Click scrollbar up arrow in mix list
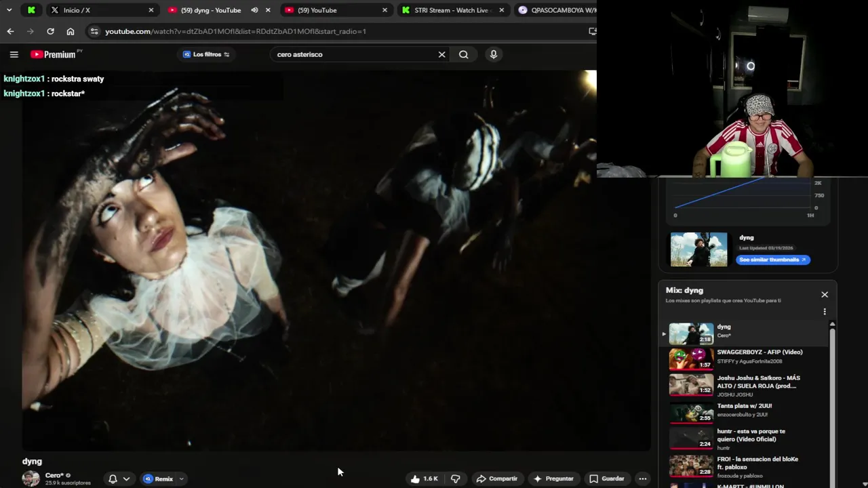Viewport: 868px width, 488px height. [832, 325]
